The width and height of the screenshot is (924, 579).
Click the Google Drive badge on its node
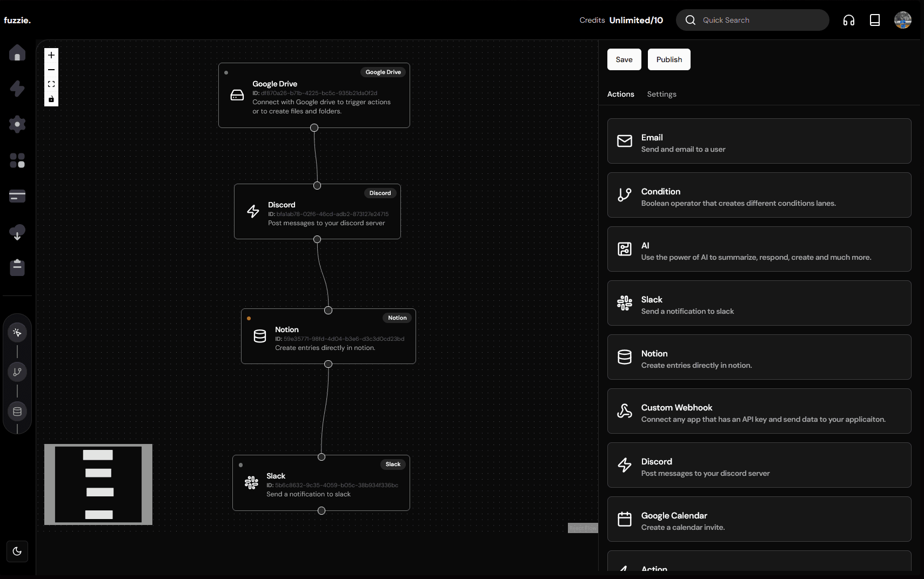point(383,72)
